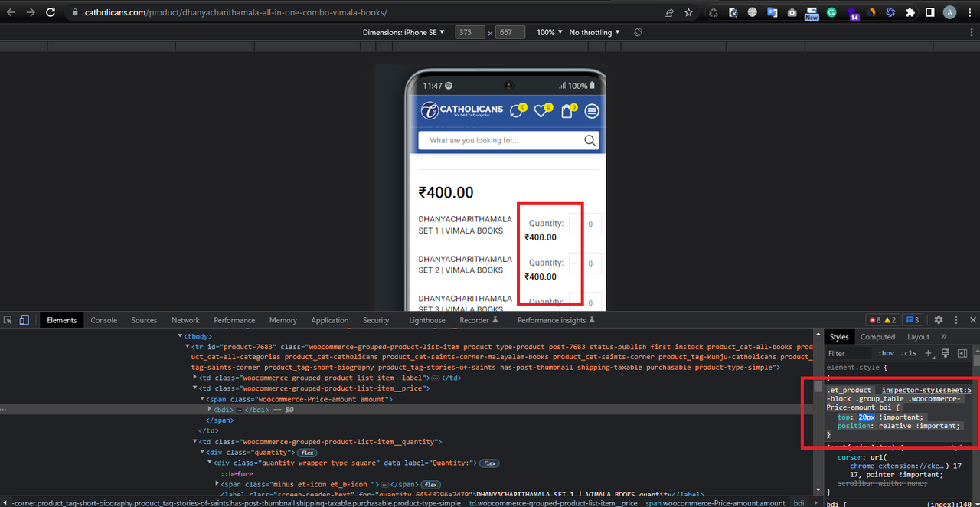
Task: Open the Application tab
Action: point(330,320)
